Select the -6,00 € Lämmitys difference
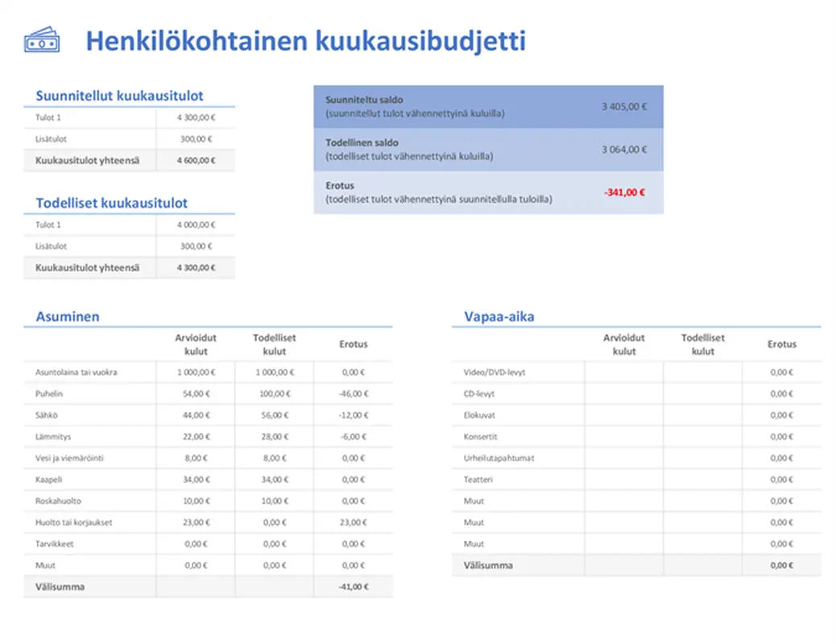836x644 pixels. pos(354,436)
